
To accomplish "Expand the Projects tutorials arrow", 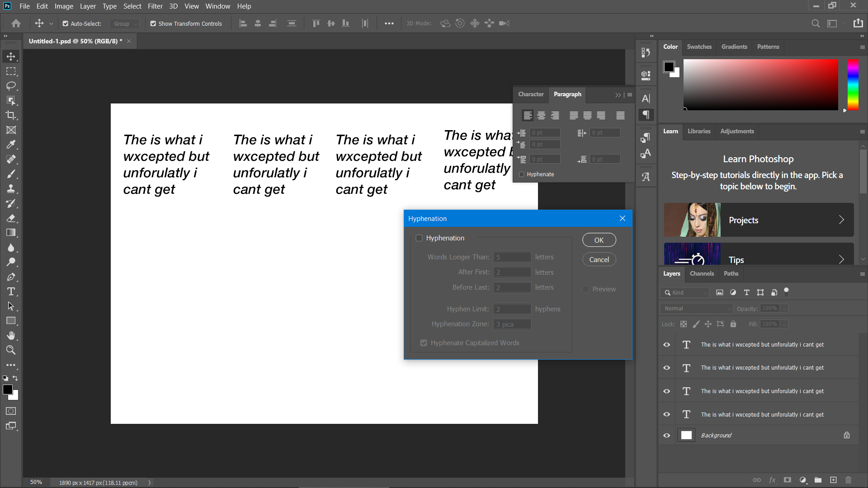I will point(841,220).
